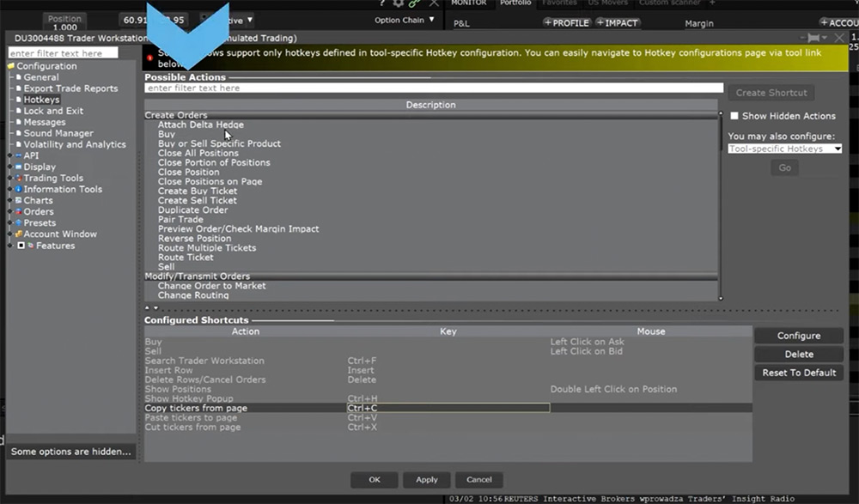The width and height of the screenshot is (859, 504).
Task: Click the Reset To Default button
Action: click(x=798, y=373)
